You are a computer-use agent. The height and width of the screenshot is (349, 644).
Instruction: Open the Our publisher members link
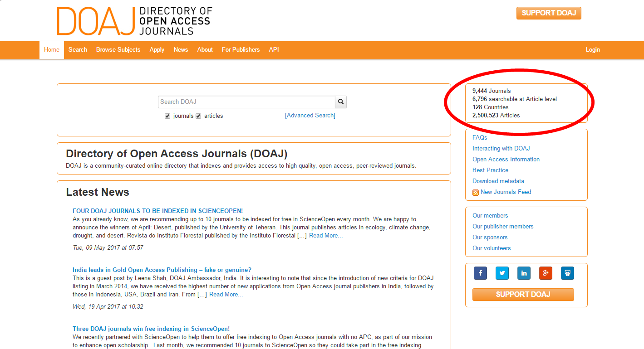click(x=503, y=226)
